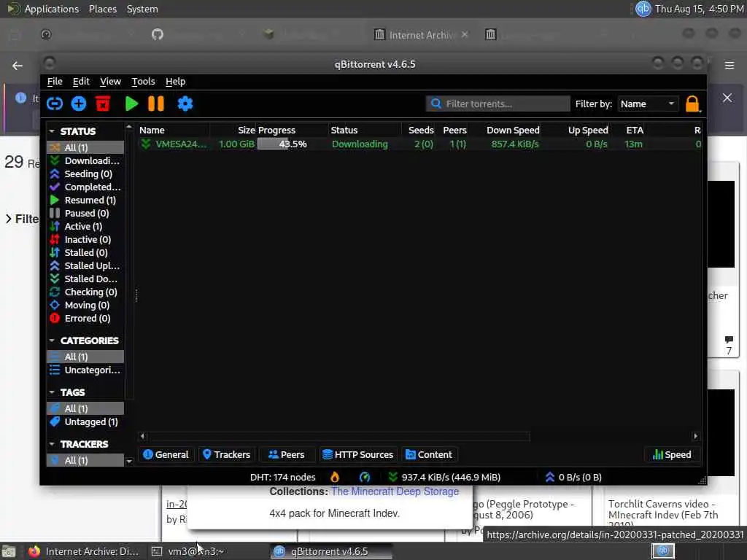Click the red Remove torrent icon
Screen dimensions: 747x560
tap(103, 104)
